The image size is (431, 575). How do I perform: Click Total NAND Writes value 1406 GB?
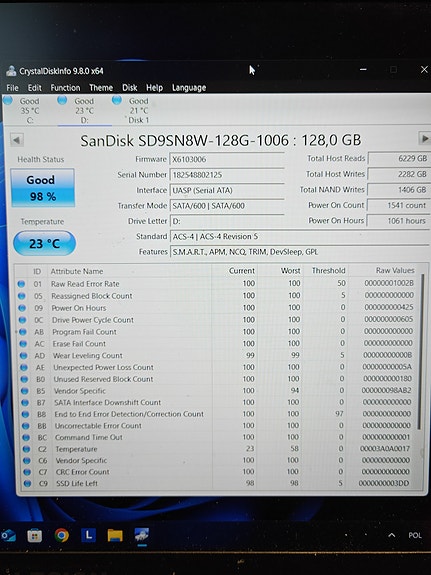click(399, 190)
